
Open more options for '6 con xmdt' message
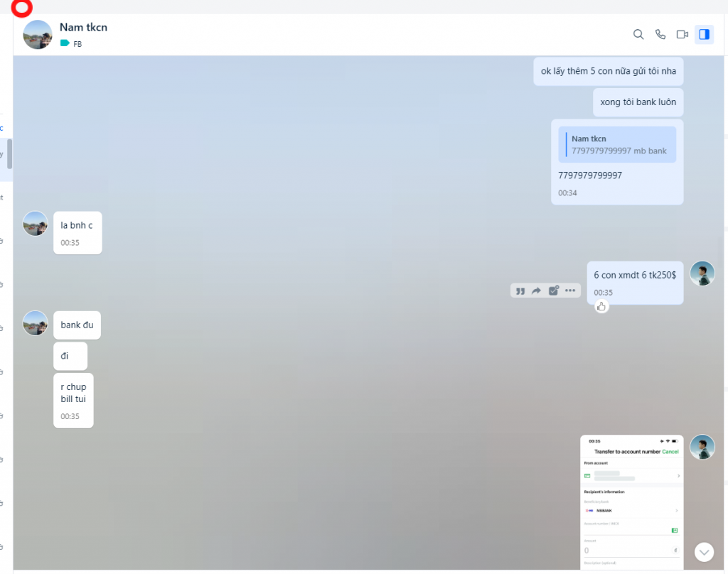pos(570,291)
